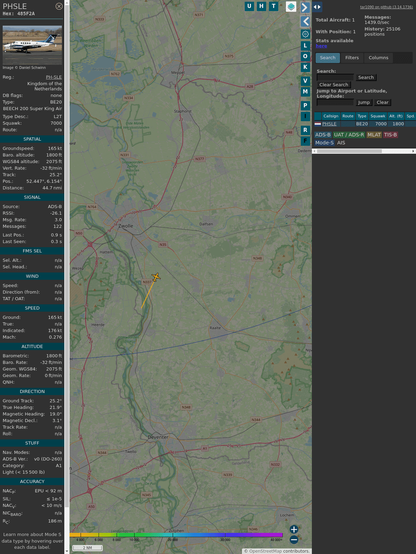Click the P persistence button
Viewport: 416px width, 554px height.
[305, 105]
